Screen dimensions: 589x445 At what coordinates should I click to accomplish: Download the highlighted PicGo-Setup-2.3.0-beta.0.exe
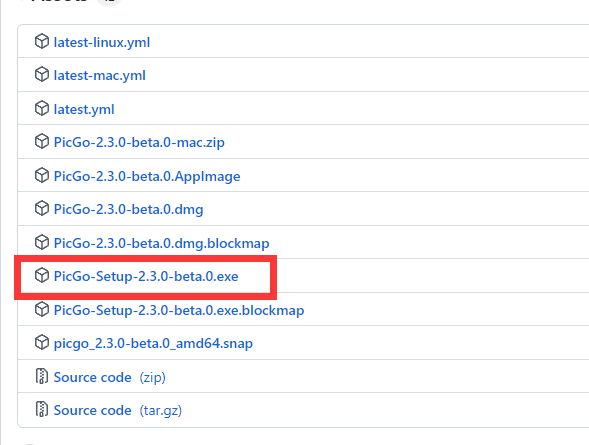(x=146, y=276)
